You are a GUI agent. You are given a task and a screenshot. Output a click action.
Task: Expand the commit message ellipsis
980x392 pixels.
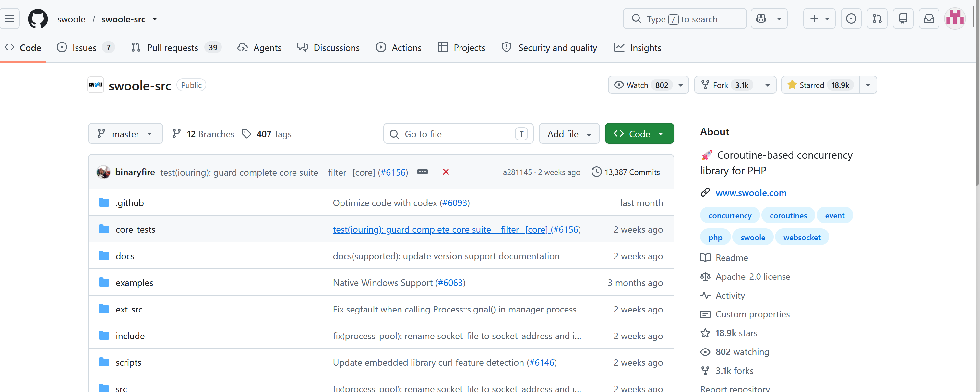[422, 172]
